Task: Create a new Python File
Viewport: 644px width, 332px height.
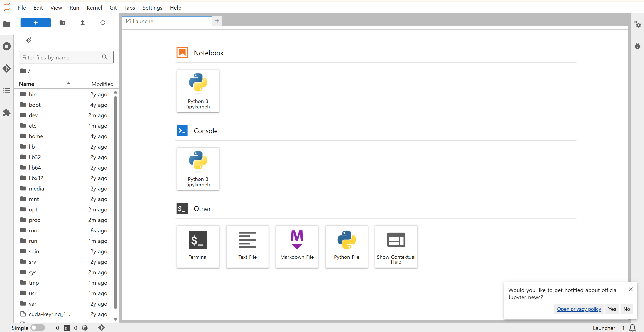Action: tap(347, 247)
